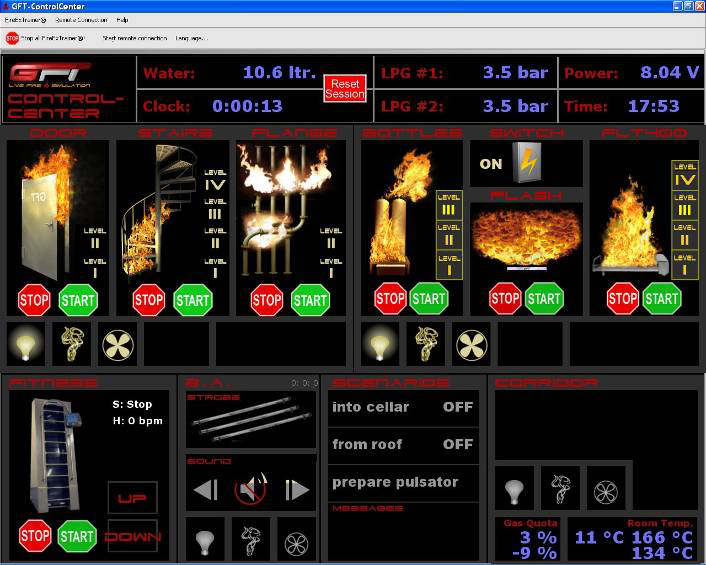Activate smoke icon below the Stairs panel
This screenshot has width=706, height=565.
(72, 343)
